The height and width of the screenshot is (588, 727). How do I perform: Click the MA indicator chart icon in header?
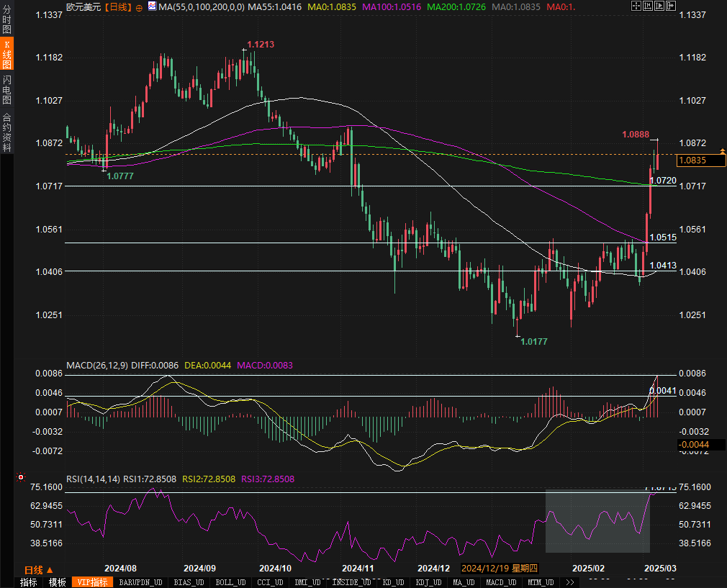coord(152,6)
